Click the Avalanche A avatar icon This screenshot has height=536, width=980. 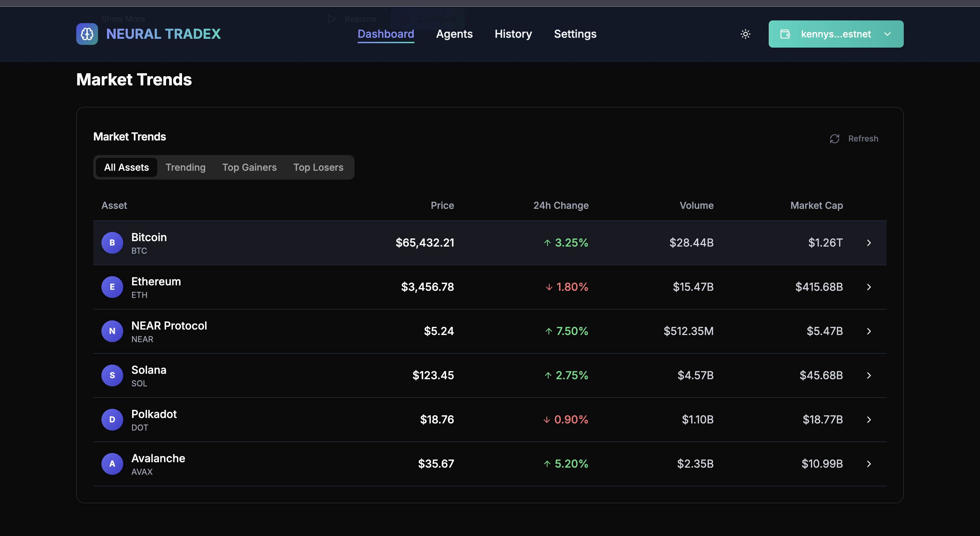[112, 464]
